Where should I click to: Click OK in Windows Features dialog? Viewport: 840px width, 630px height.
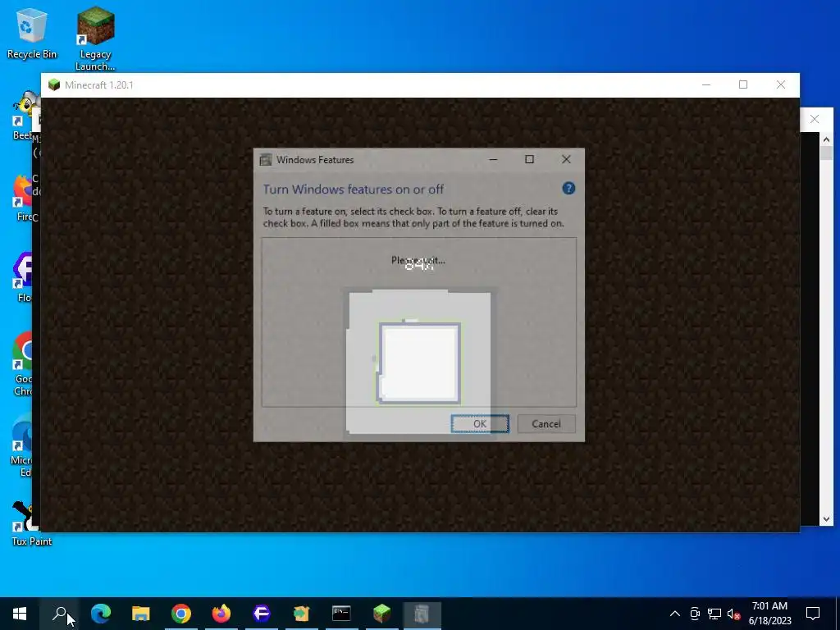coord(479,424)
